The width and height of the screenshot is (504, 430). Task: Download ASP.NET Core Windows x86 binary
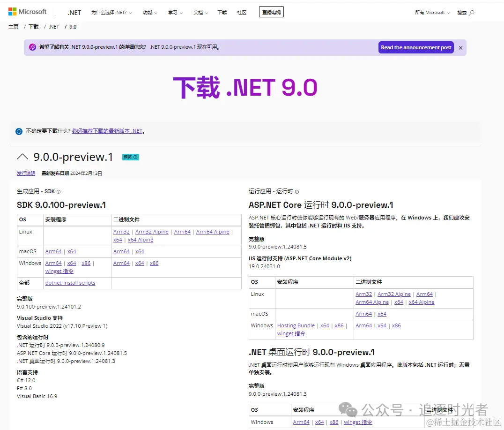coord(396,326)
